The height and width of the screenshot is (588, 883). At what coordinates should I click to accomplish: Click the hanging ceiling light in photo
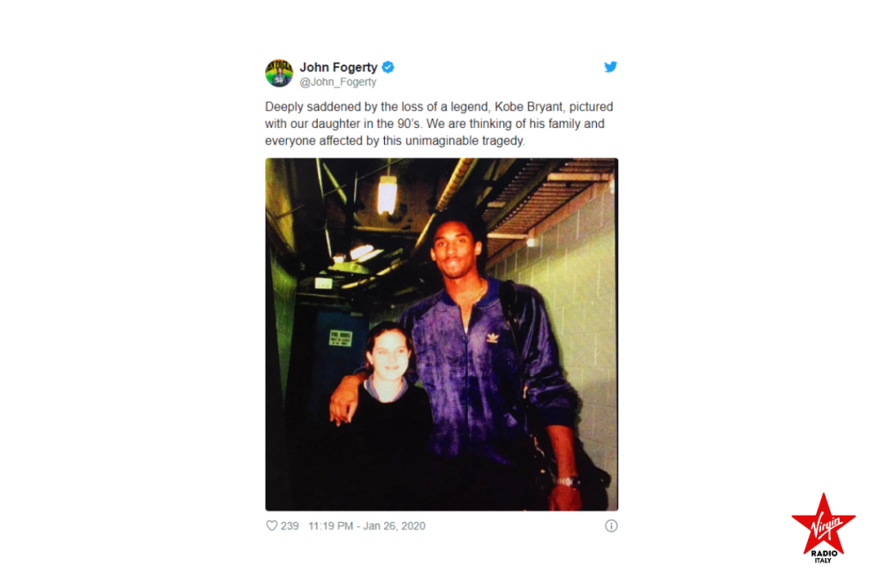pyautogui.click(x=387, y=194)
